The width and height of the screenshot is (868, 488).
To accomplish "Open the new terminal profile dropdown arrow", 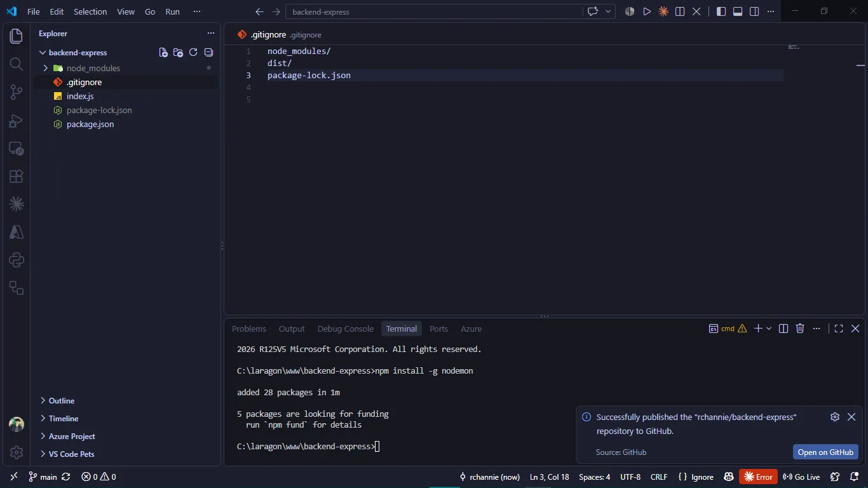I will [x=769, y=329].
